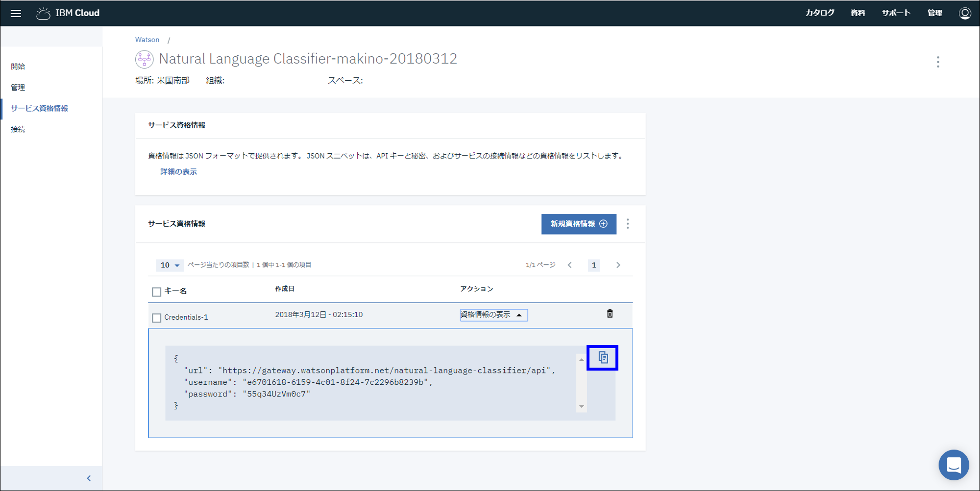Open サポート in top navigation

tap(896, 13)
